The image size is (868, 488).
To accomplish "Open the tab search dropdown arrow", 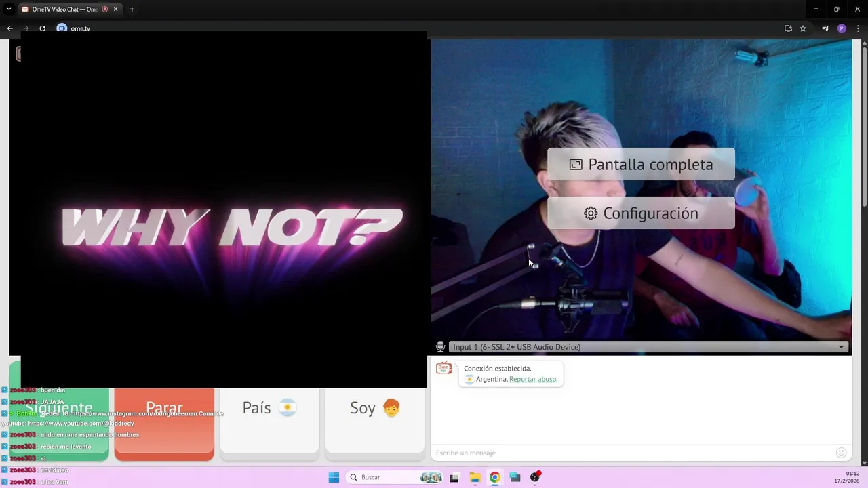I will [x=9, y=9].
